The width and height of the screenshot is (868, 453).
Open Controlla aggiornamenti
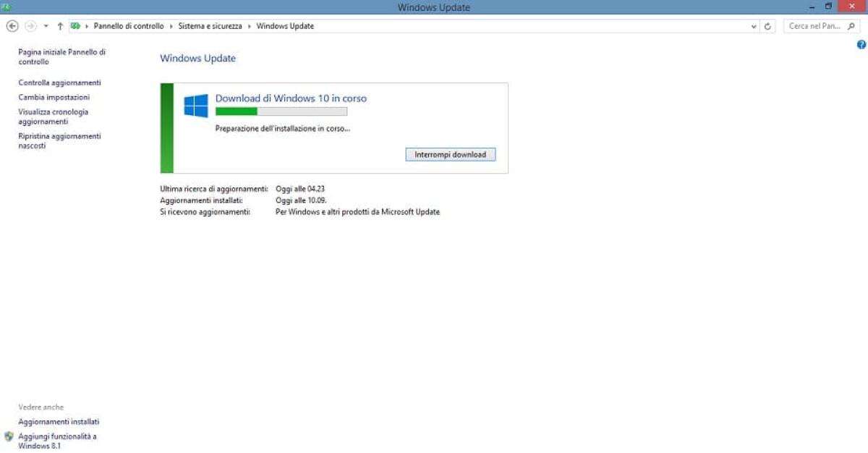click(x=59, y=82)
